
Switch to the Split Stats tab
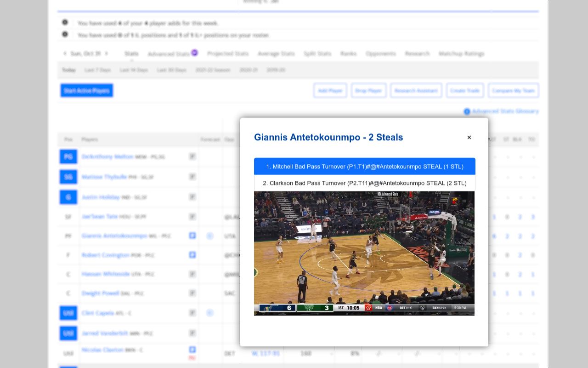click(317, 53)
